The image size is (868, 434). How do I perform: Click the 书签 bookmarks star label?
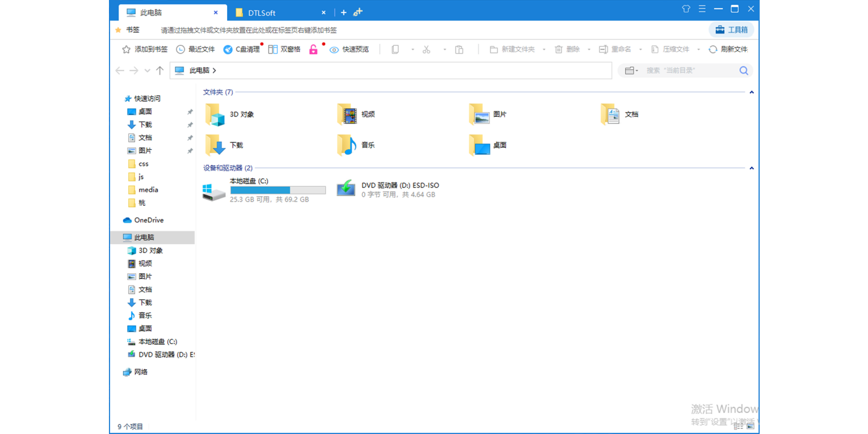click(128, 30)
